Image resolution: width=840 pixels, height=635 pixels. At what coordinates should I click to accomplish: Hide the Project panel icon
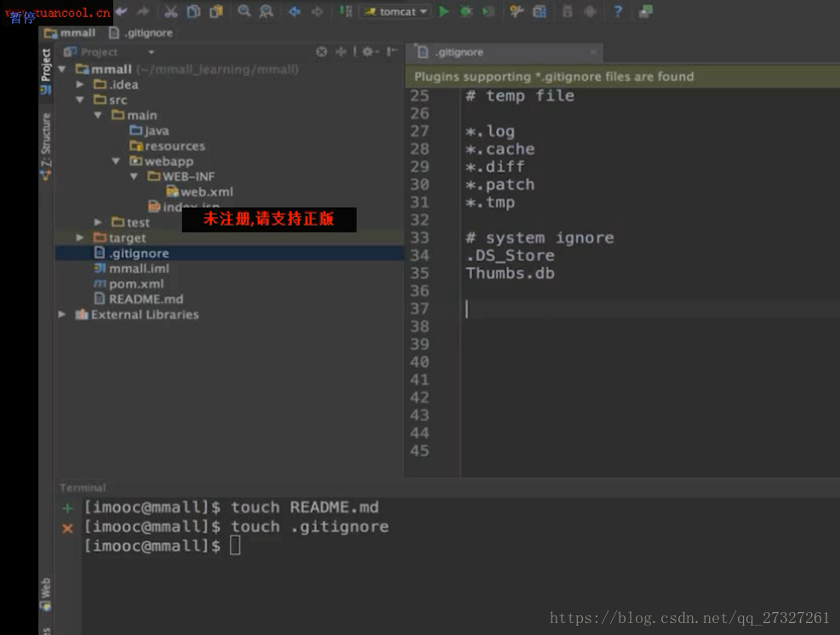pyautogui.click(x=392, y=51)
